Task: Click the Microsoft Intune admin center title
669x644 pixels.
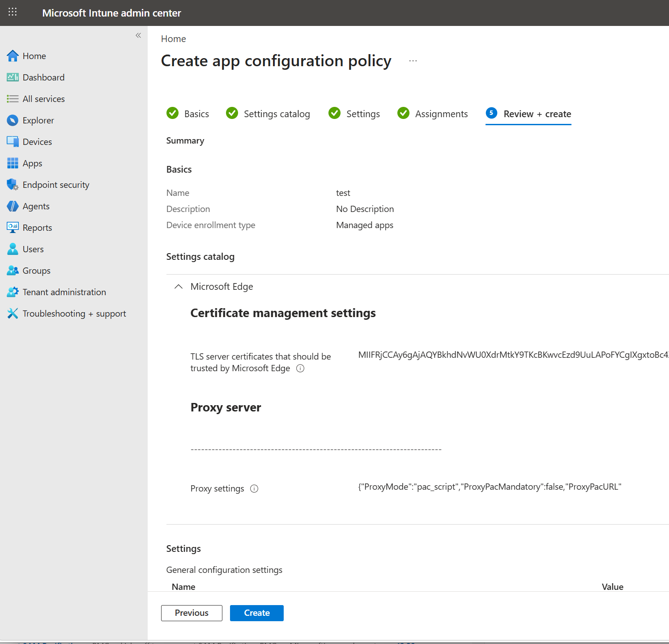Action: coord(111,13)
